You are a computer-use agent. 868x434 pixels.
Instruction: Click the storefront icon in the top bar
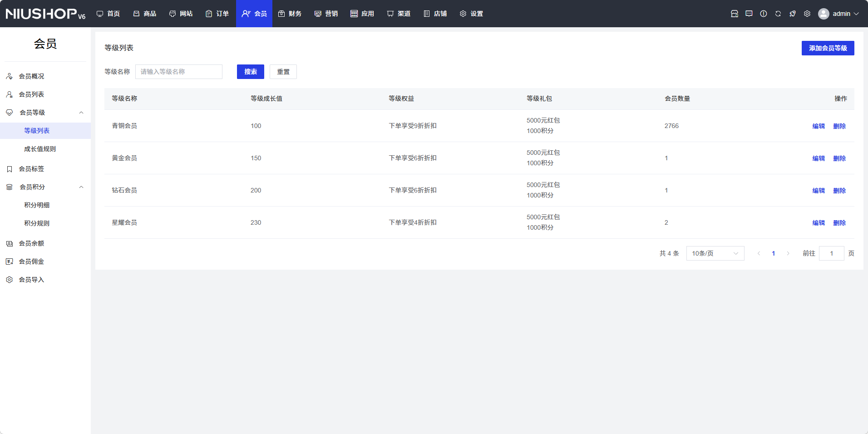[x=734, y=14]
